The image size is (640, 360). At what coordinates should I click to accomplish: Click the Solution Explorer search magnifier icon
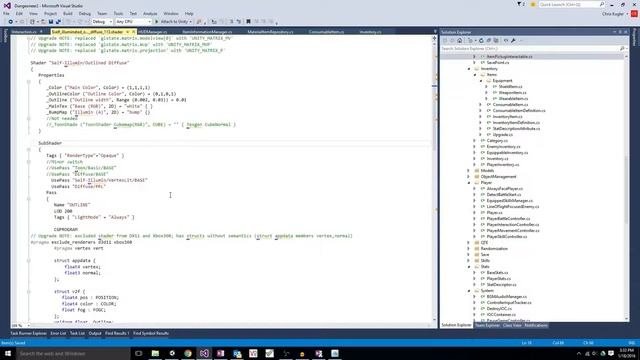pyautogui.click(x=622, y=49)
